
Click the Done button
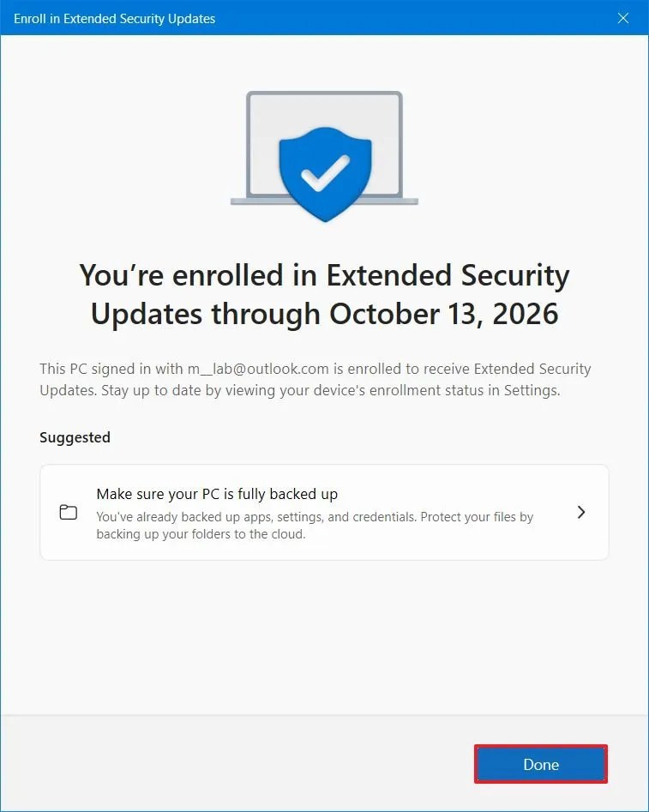pos(540,764)
